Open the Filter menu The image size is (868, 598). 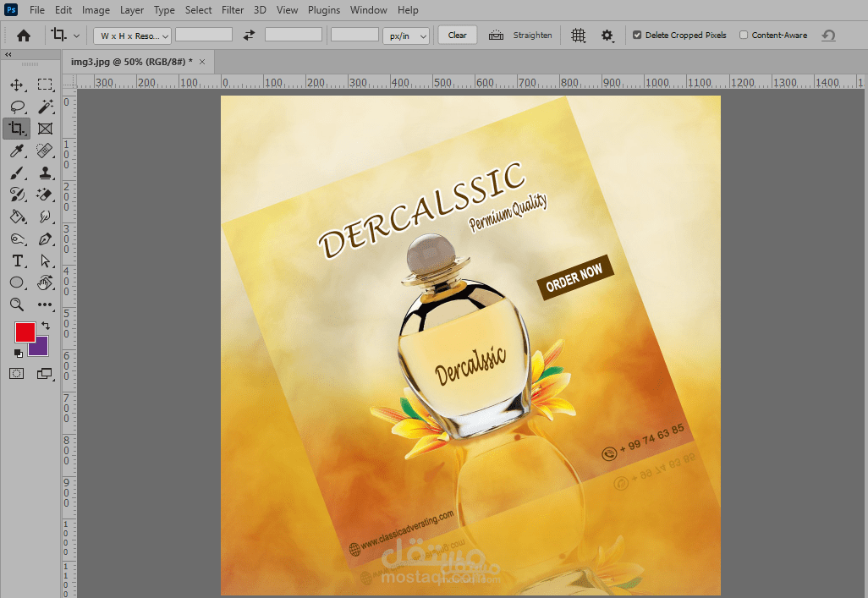coord(233,10)
